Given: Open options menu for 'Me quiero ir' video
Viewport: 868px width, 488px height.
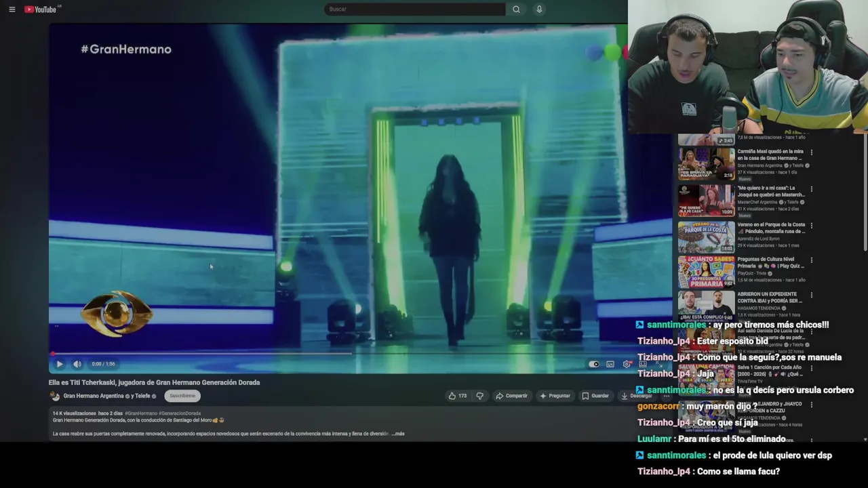Looking at the screenshot, I should [812, 189].
